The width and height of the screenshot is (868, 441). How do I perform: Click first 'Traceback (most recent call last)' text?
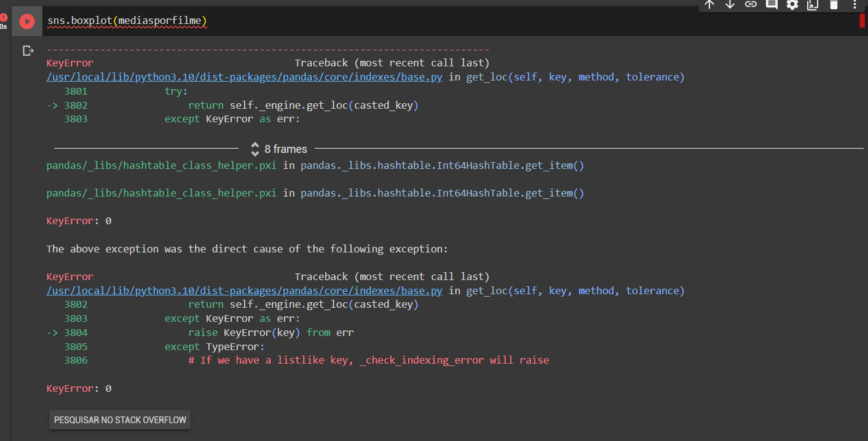[392, 63]
